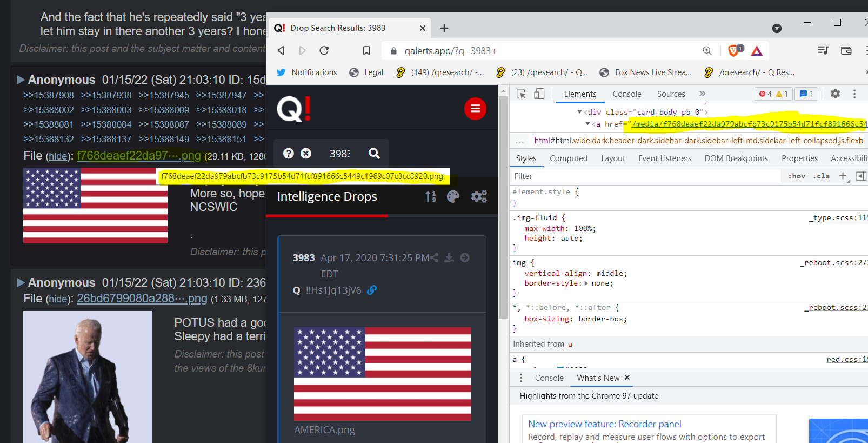
Task: Open the tab search dropdown circle
Action: pyautogui.click(x=777, y=28)
